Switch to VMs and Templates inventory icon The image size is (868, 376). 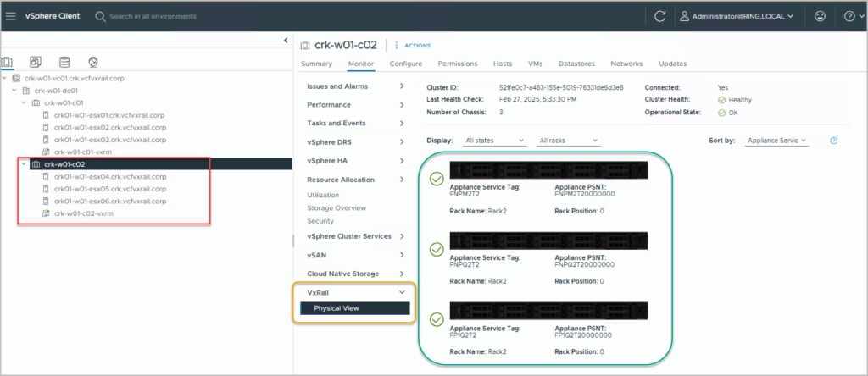[x=36, y=62]
